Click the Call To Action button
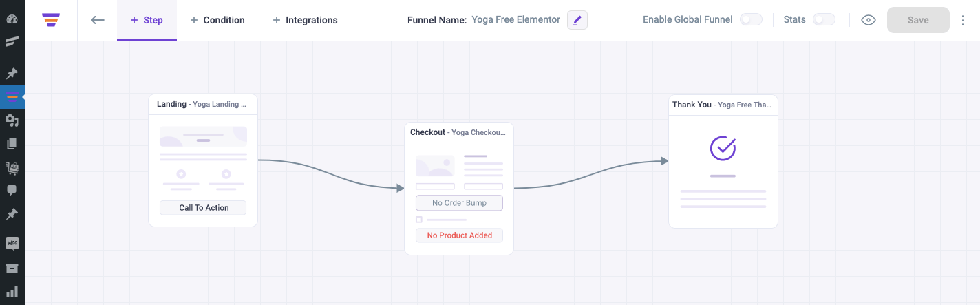 pos(203,208)
